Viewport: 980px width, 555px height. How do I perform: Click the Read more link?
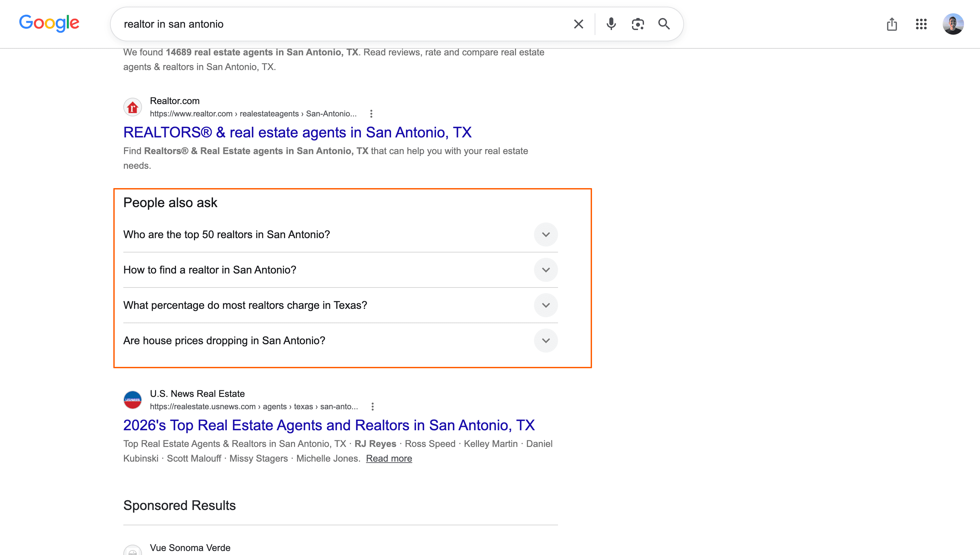[x=389, y=458]
